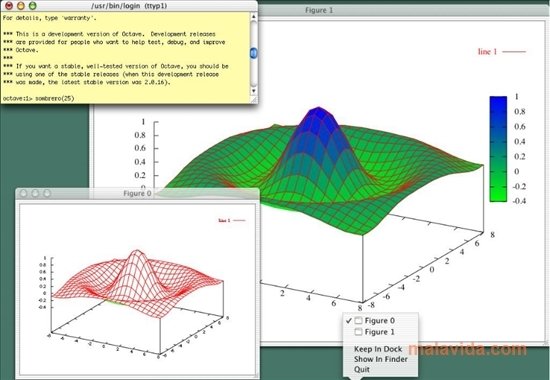This screenshot has width=550, height=380.
Task: Select Quit in the dock menu
Action: [x=362, y=369]
